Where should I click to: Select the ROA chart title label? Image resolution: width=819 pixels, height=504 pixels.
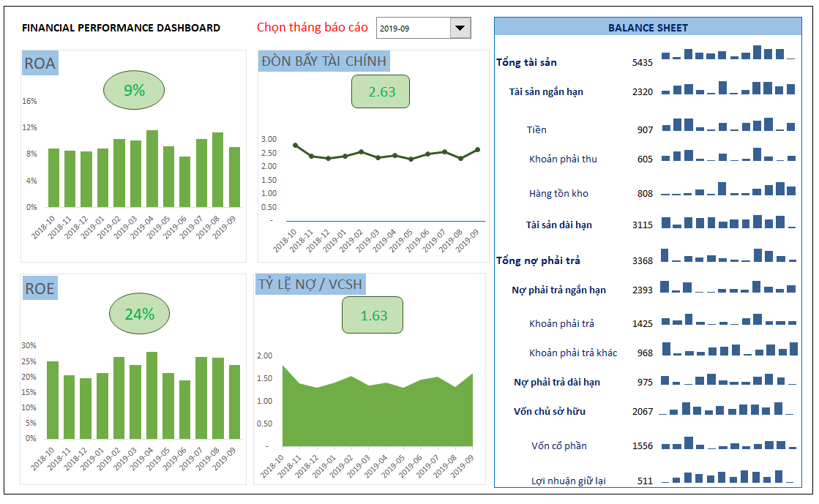[x=40, y=64]
